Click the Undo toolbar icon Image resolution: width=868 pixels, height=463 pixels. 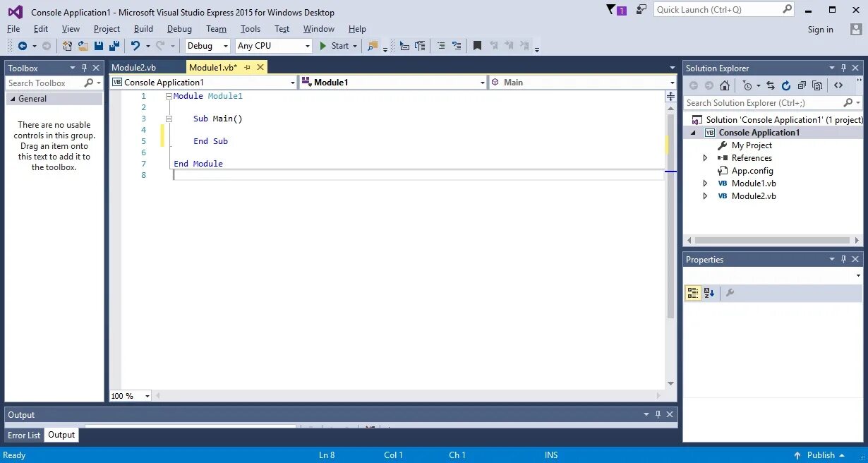pos(135,46)
